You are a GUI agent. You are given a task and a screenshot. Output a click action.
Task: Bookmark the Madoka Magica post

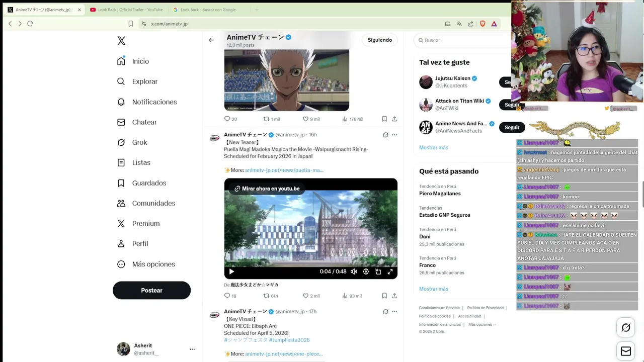click(384, 296)
